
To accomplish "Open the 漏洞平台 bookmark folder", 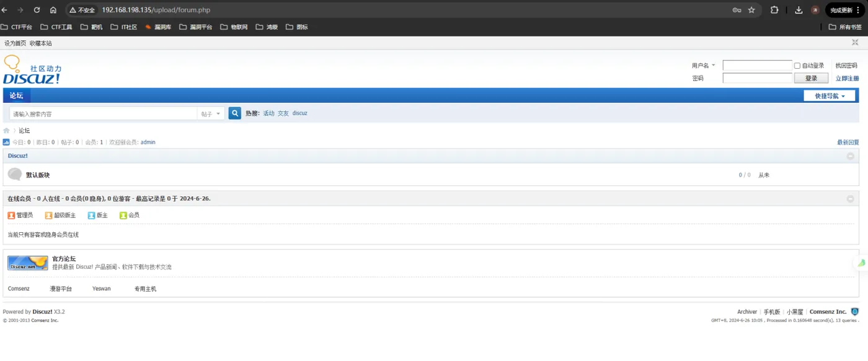I will pos(195,27).
